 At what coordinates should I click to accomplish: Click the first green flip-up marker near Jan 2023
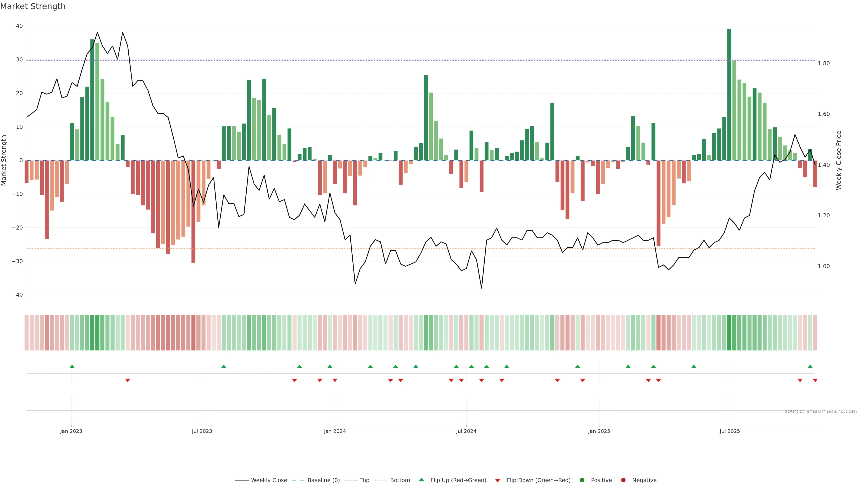[x=72, y=366]
